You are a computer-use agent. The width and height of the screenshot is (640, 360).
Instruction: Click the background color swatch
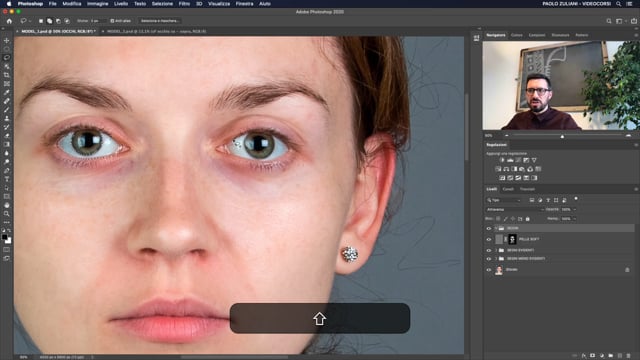9,241
